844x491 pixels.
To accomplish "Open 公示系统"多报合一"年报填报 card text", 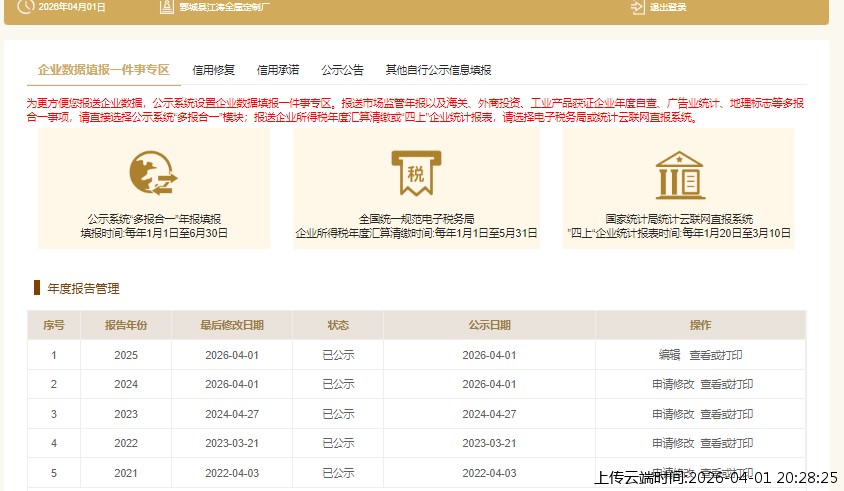I will coord(154,219).
